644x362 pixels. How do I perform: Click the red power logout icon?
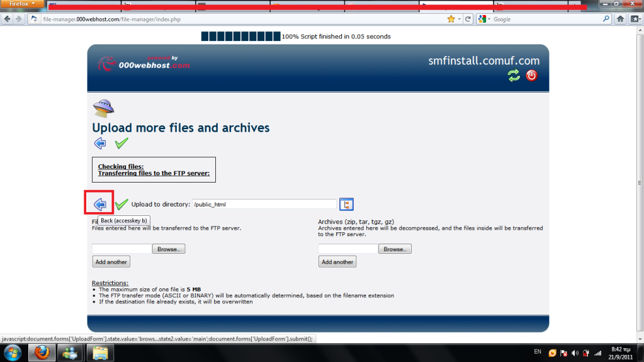531,76
